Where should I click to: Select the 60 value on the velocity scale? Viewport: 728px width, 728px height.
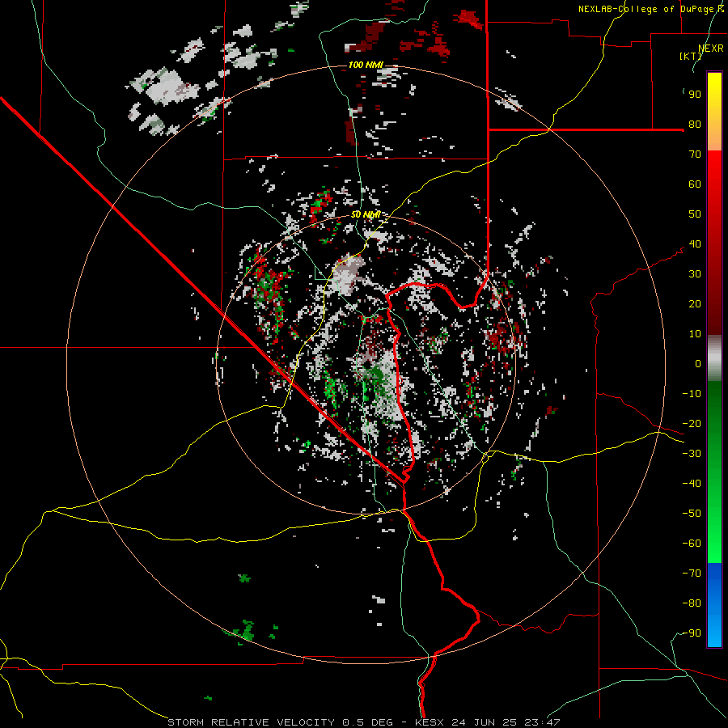(x=695, y=184)
